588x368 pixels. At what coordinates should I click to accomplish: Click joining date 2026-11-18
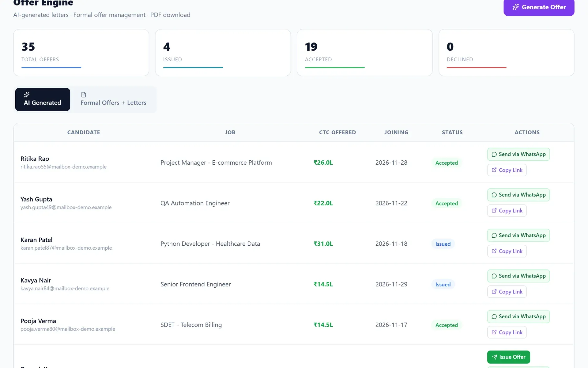[x=391, y=244]
